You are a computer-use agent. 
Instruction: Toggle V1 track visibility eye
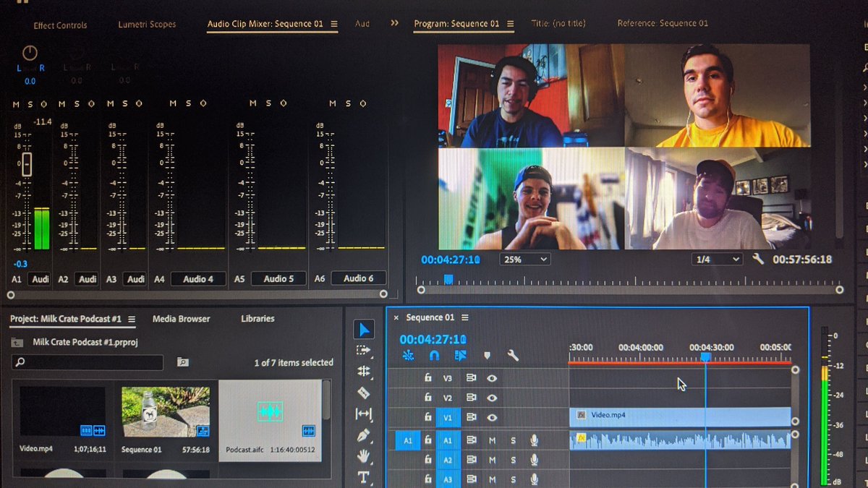point(492,417)
